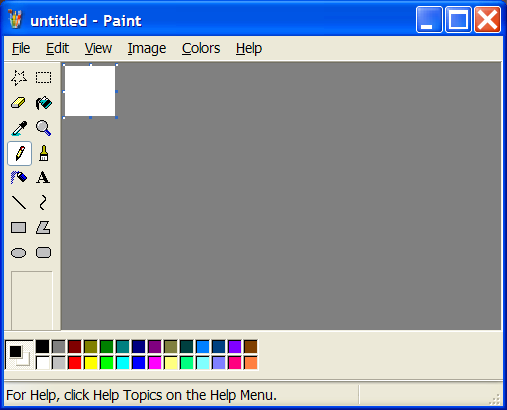The image size is (507, 410).
Task: Pick the Polygon shape tool
Action: click(44, 228)
